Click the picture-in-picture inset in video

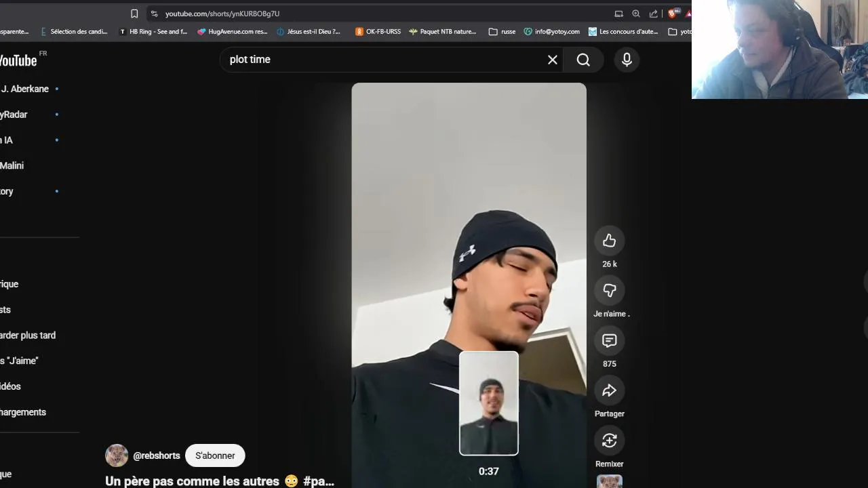point(489,403)
